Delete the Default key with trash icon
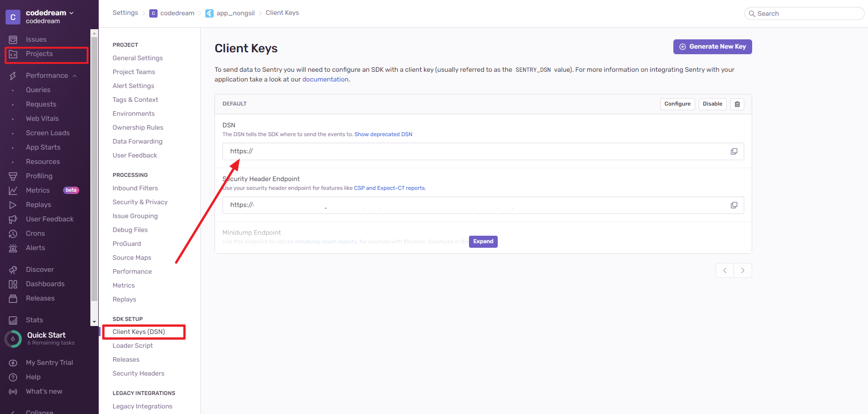The height and width of the screenshot is (414, 868). 737,104
